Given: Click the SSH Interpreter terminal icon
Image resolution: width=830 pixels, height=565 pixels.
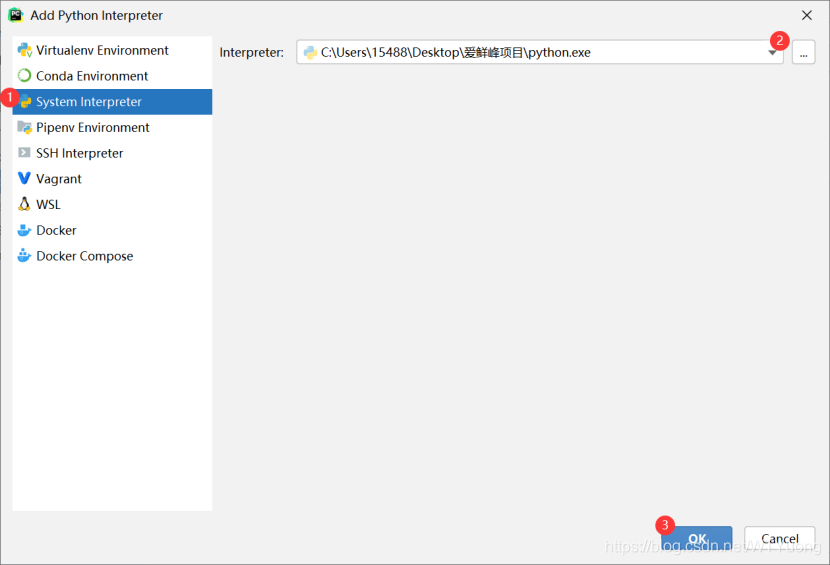Looking at the screenshot, I should 24,153.
